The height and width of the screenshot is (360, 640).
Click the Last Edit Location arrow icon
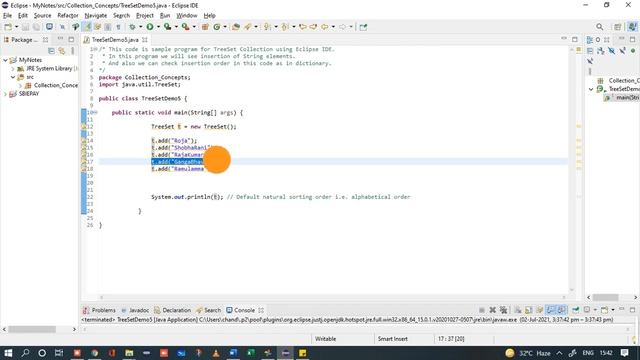pos(302,27)
